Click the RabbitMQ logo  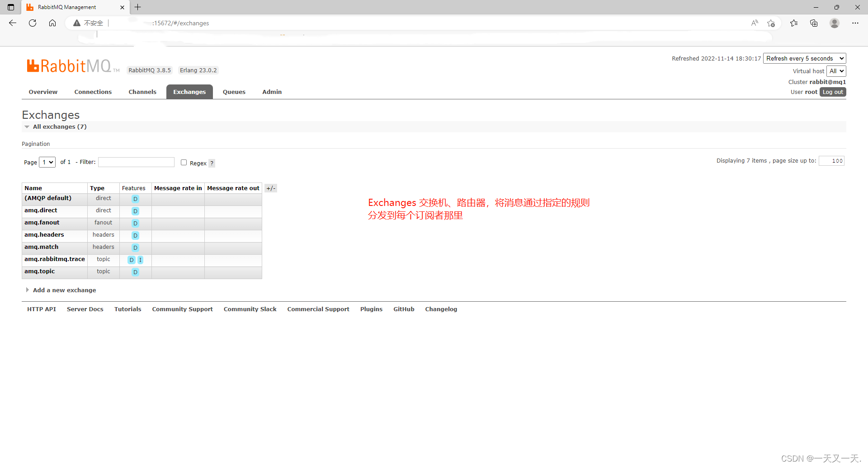(x=67, y=66)
